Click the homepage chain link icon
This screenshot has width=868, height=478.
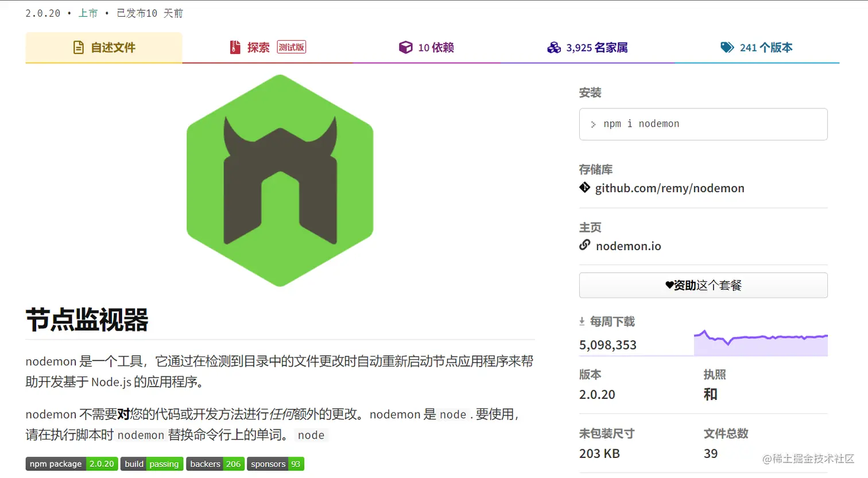tap(585, 245)
